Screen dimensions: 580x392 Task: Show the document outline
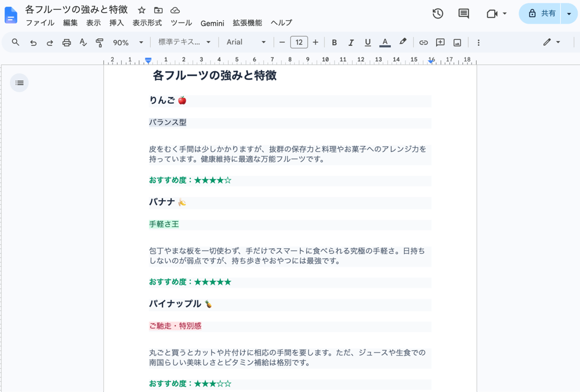pos(19,83)
